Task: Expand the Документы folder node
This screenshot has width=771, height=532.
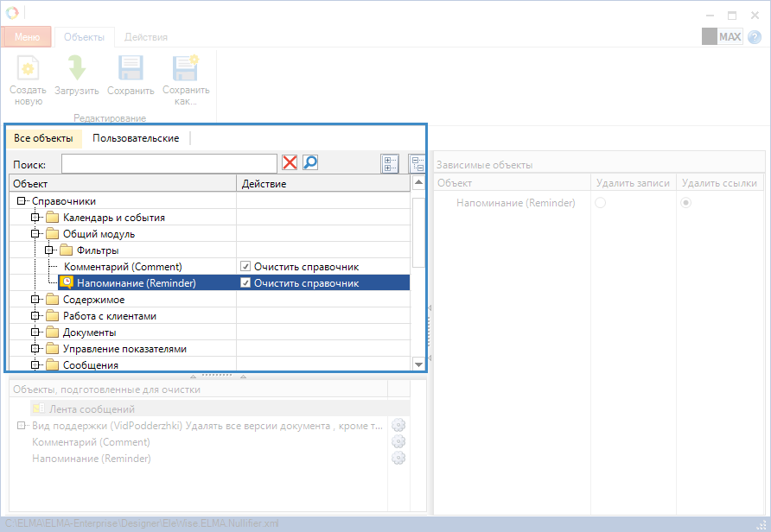Action: coord(36,332)
